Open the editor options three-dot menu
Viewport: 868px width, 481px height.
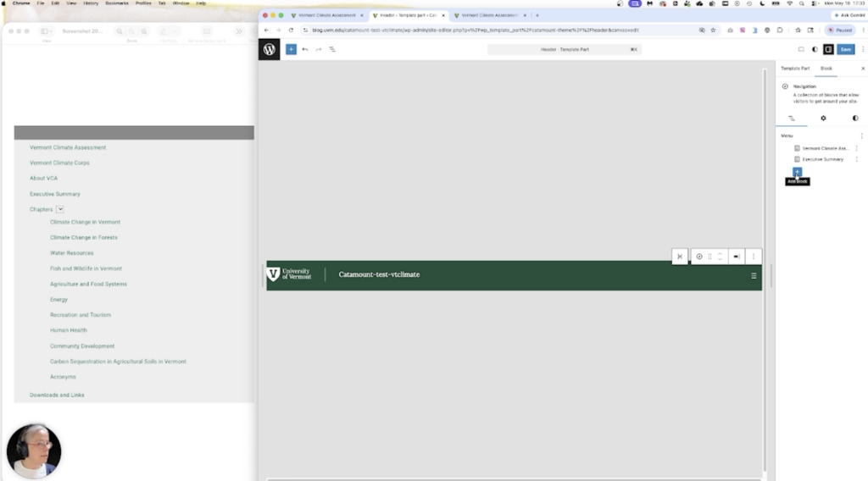(862, 49)
